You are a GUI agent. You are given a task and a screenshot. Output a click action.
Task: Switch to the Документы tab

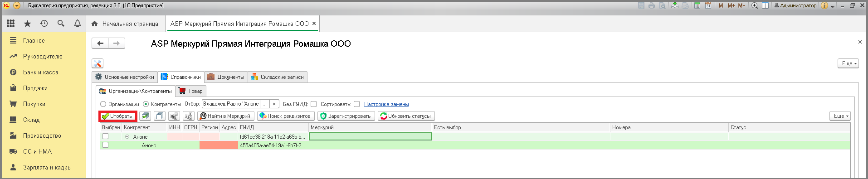[226, 77]
